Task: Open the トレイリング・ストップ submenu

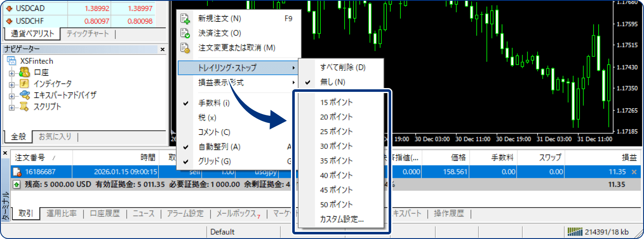Action: pos(238,68)
